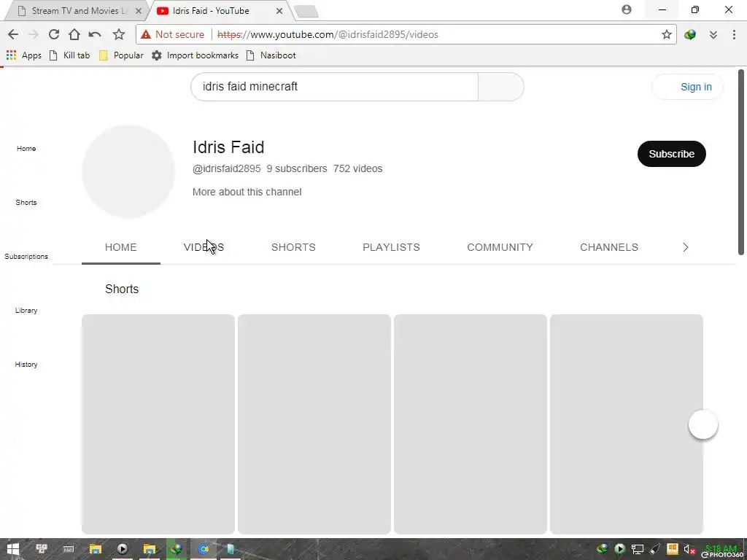747x560 pixels.
Task: Click the YouTube search field
Action: click(x=334, y=87)
